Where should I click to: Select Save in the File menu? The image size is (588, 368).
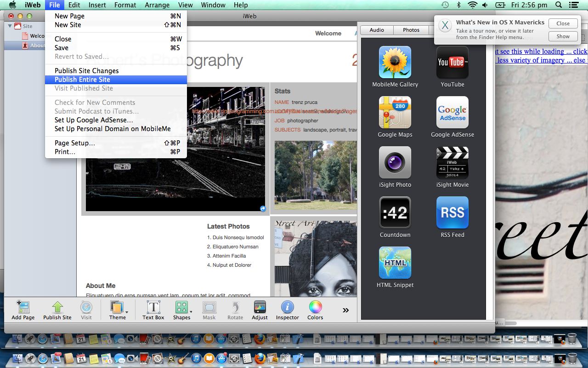pos(116,48)
